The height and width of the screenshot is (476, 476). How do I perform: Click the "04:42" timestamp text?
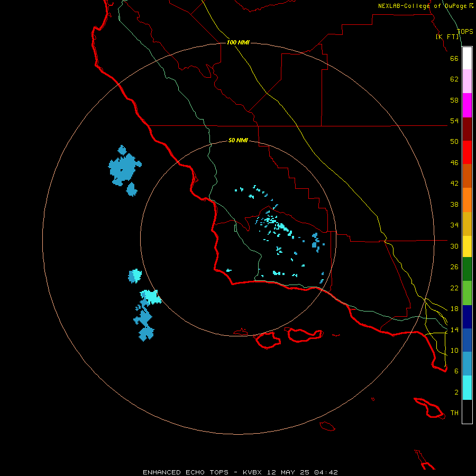click(x=326, y=472)
